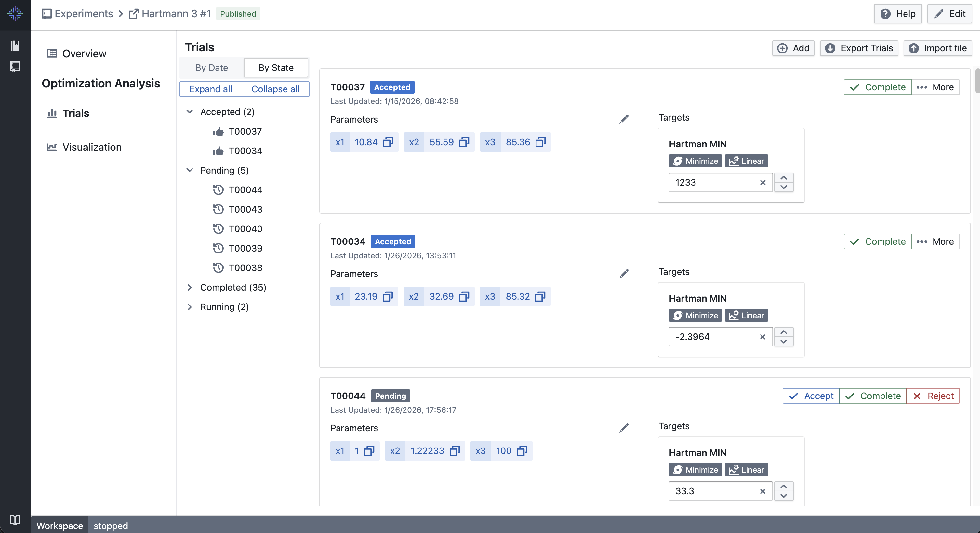
Task: Open the documentation book icon at bottom left
Action: [x=15, y=520]
